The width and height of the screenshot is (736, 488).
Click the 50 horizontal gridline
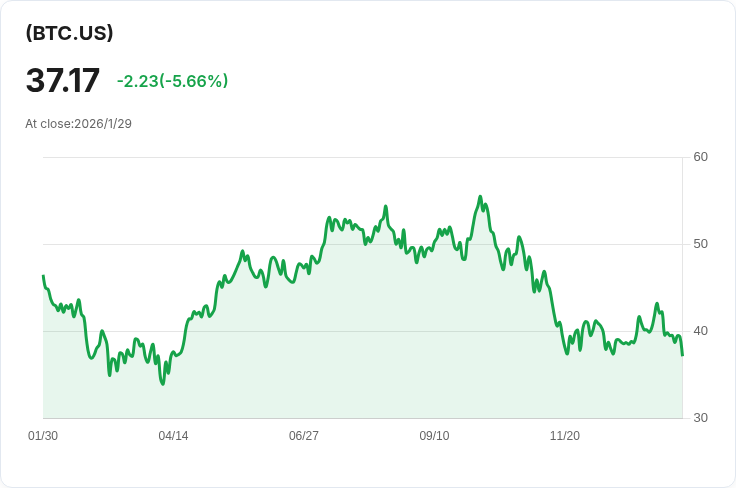[363, 244]
